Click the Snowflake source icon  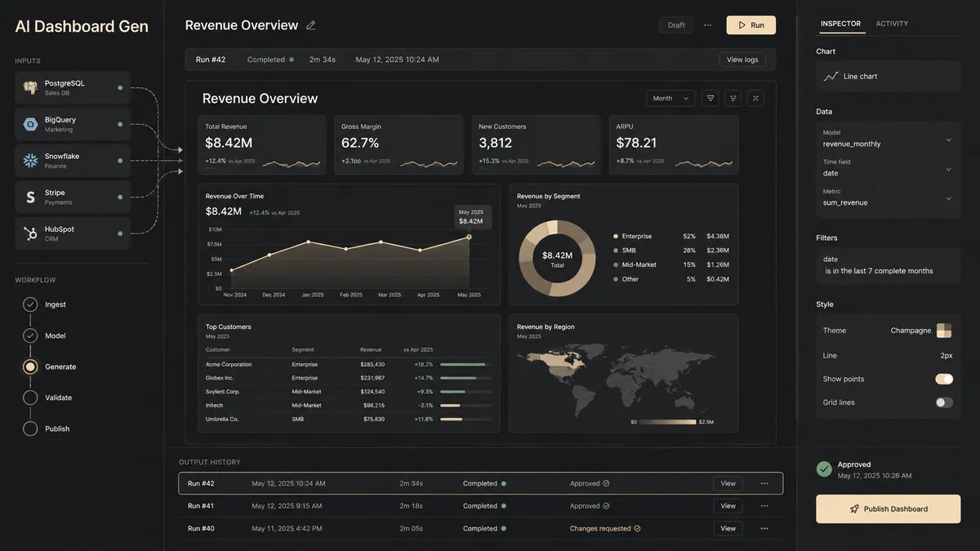30,161
